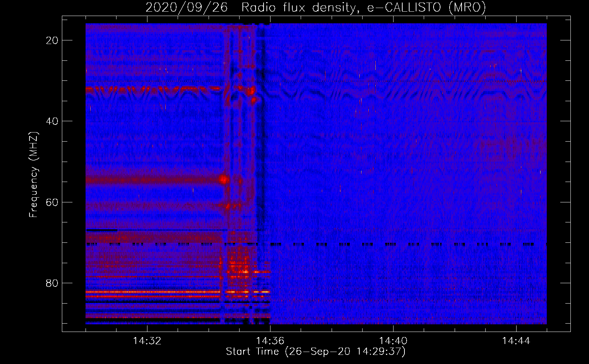
Task: Click the date '2020/09/26' in the title
Action: point(186,7)
